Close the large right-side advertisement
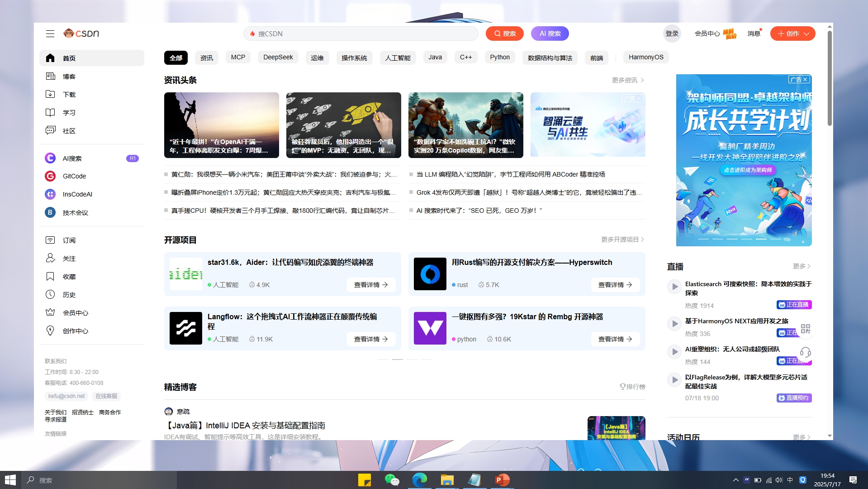The image size is (868, 489). click(805, 80)
